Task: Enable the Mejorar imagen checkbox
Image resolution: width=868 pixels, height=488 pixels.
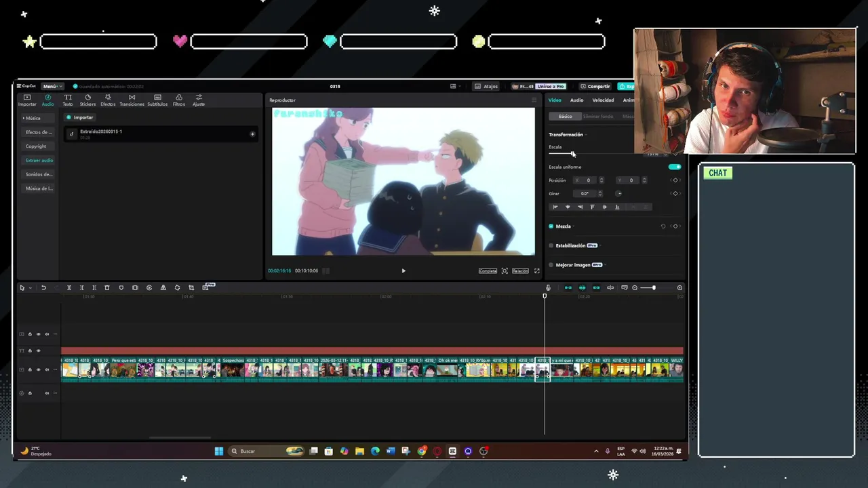Action: (551, 265)
